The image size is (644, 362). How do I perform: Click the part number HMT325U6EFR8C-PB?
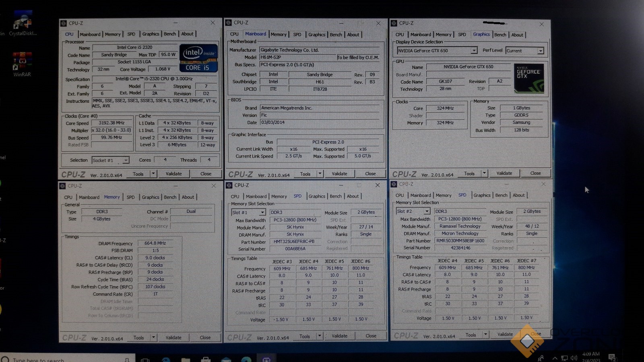click(x=295, y=242)
